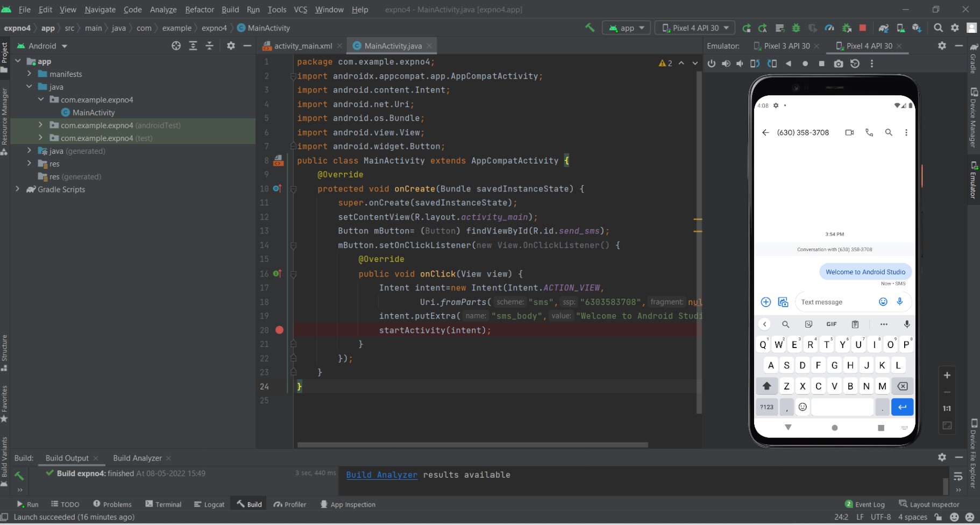Open the Build menu
Screen dimensions: 980x525
click(230, 9)
